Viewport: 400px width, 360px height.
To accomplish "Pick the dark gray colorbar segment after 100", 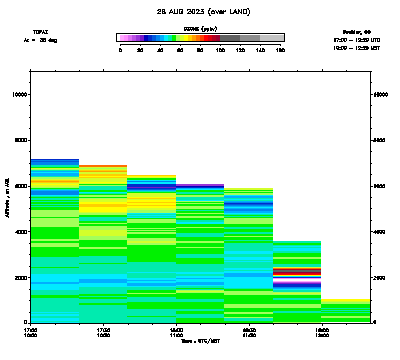I will [x=230, y=38].
